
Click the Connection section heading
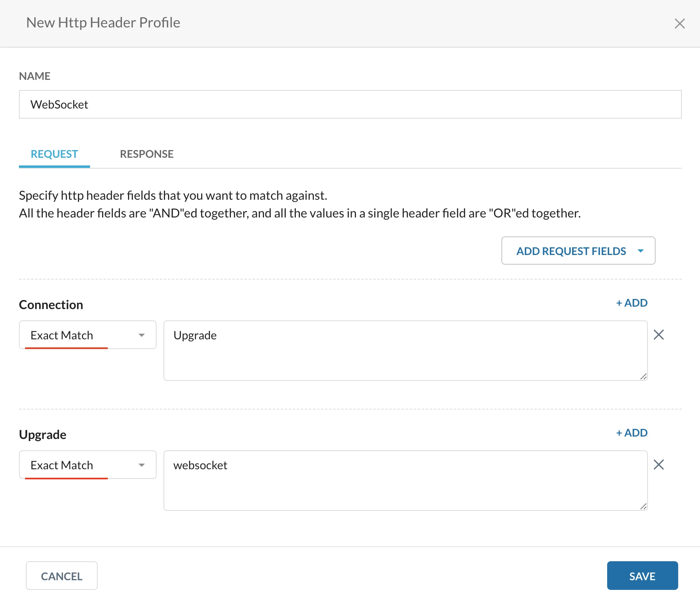[x=51, y=305]
